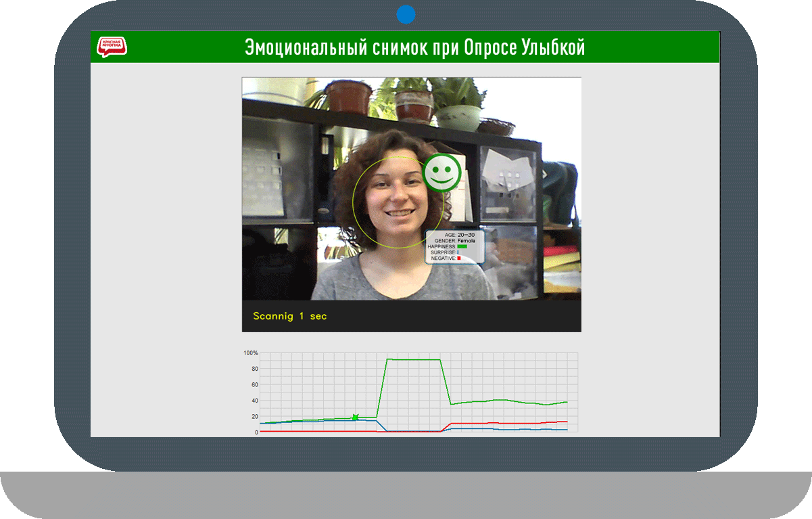
Task: Click the 100% label on chart axis
Action: [x=251, y=353]
